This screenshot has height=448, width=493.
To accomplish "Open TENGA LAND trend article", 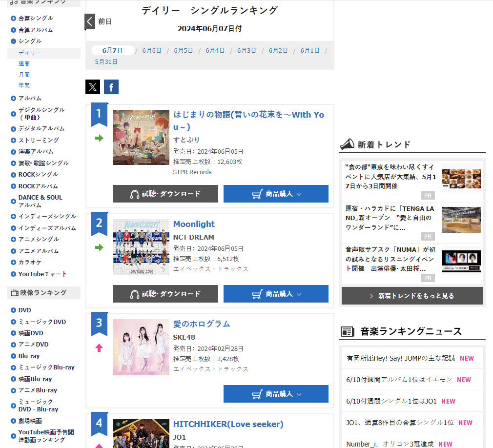I will click(390, 218).
